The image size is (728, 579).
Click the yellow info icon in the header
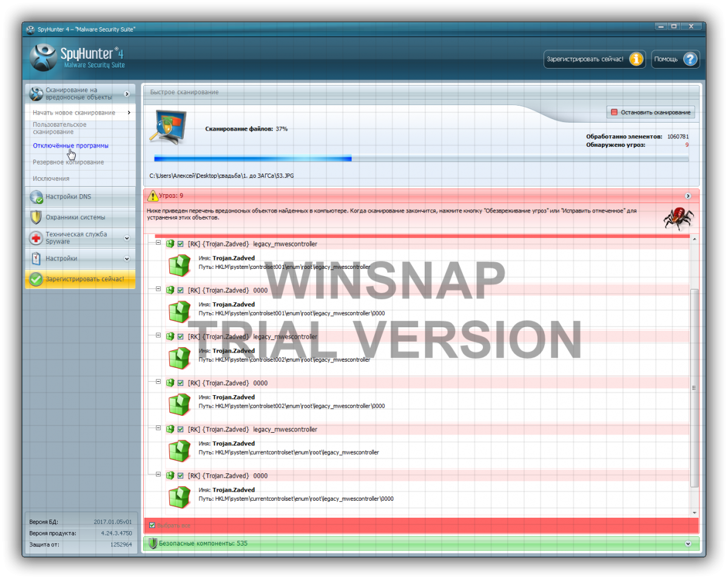pos(636,59)
